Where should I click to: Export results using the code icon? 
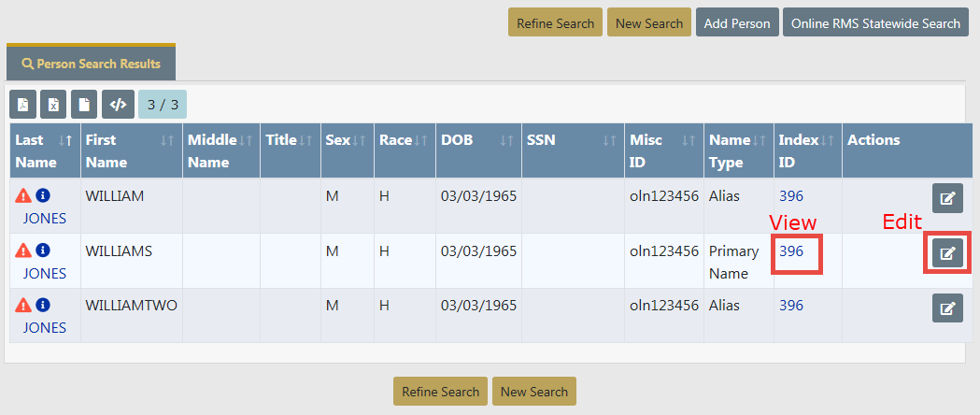[x=118, y=104]
